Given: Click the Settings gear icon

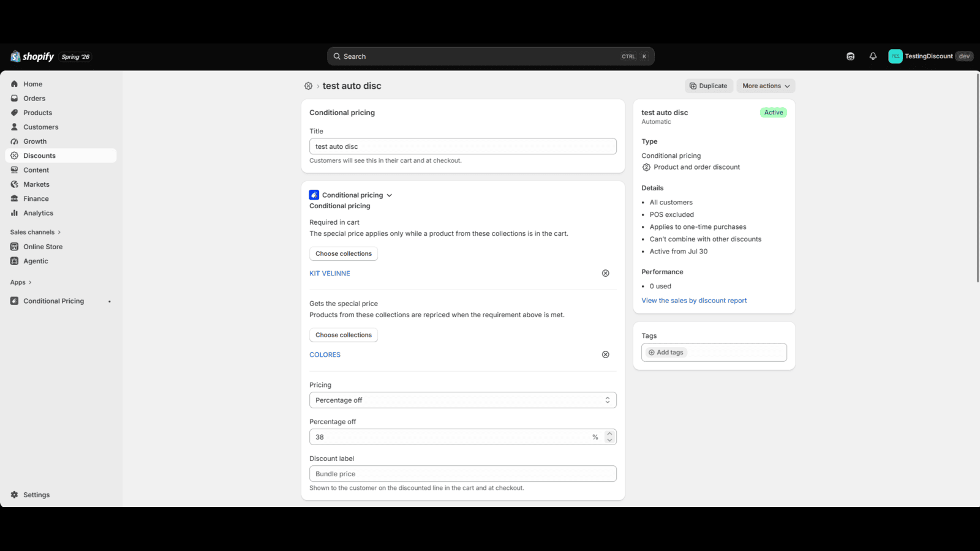Looking at the screenshot, I should [15, 495].
